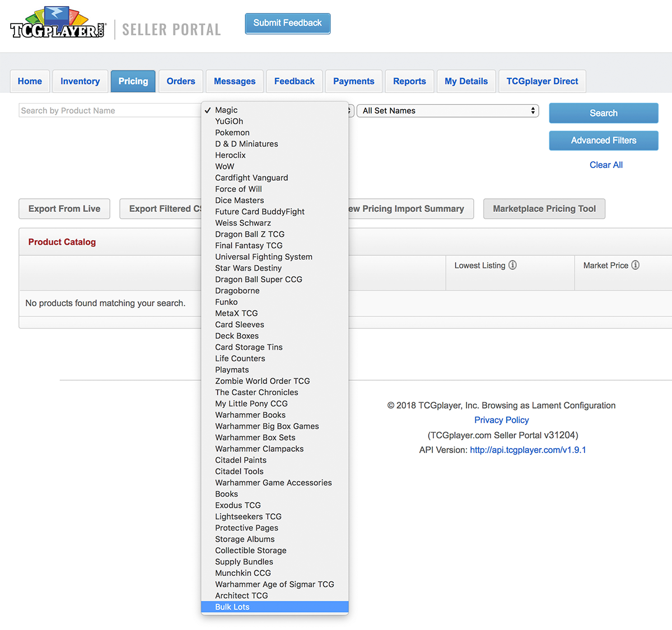Click the Export From Live button

click(64, 209)
